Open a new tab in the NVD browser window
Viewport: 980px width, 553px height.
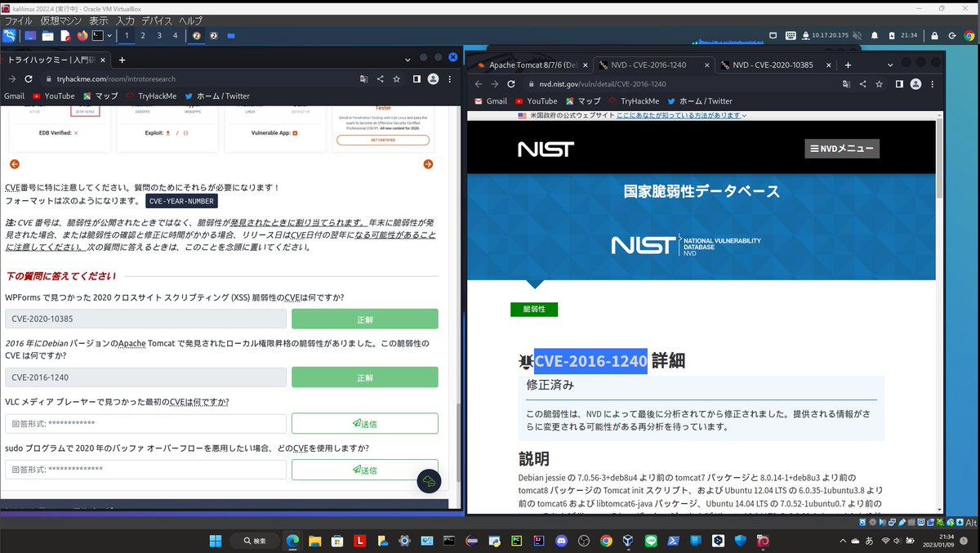point(848,65)
